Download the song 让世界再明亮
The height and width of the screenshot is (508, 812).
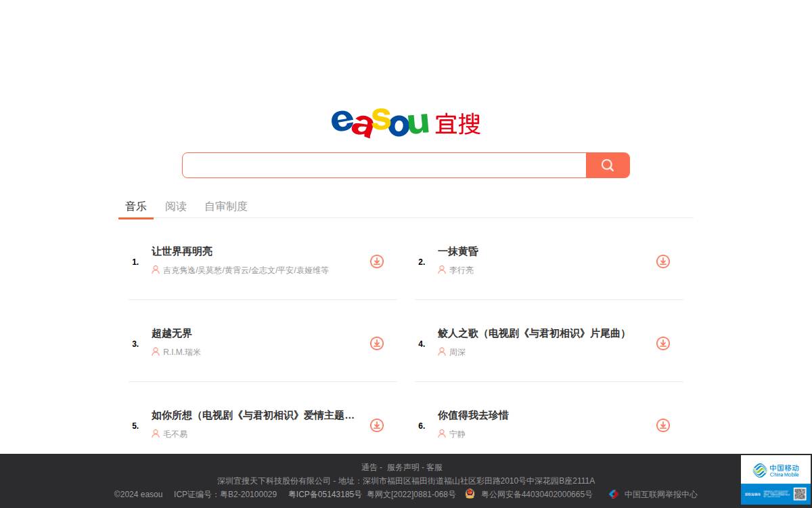[x=377, y=261]
